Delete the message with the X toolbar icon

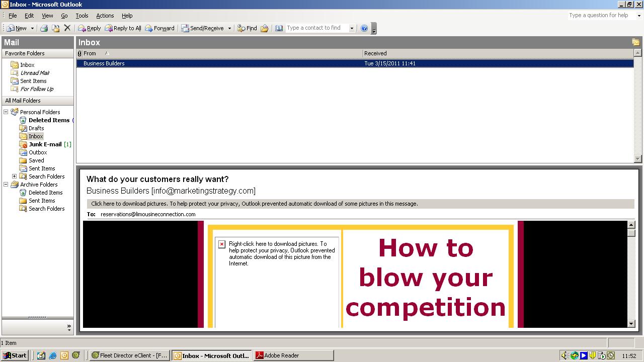pos(67,28)
